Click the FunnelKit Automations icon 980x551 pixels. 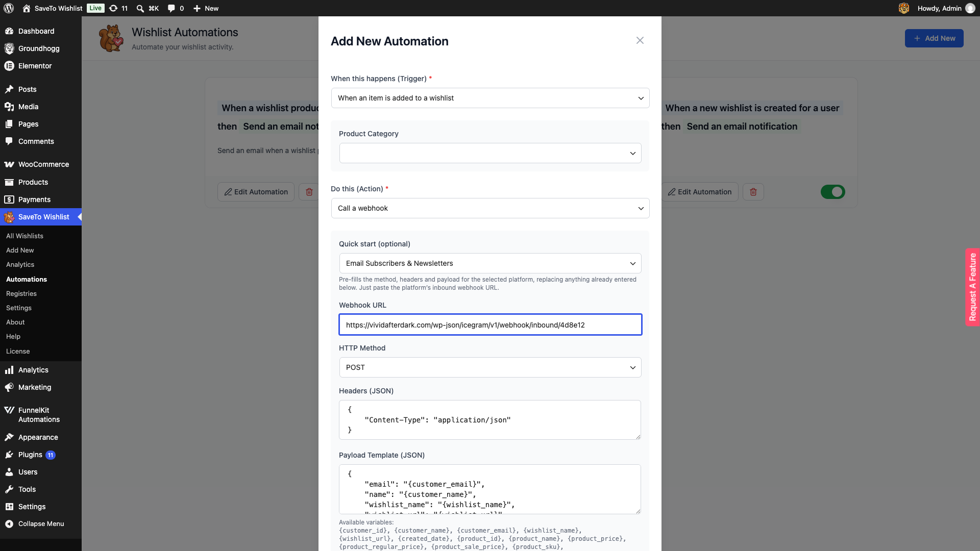pyautogui.click(x=9, y=410)
